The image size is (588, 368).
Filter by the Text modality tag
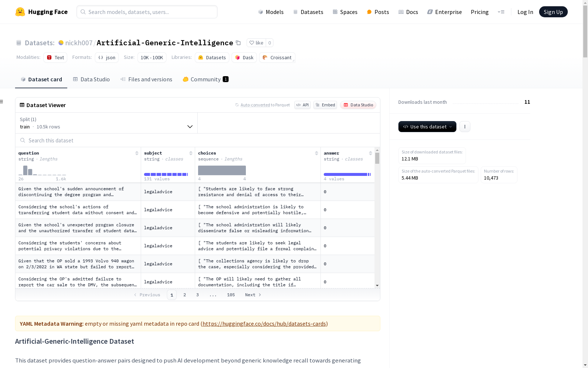[x=55, y=57]
